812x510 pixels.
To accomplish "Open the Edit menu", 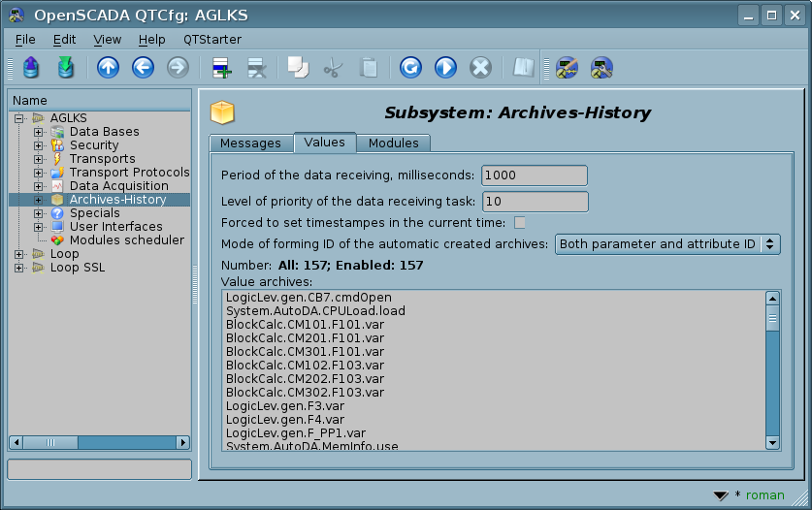I will [64, 40].
